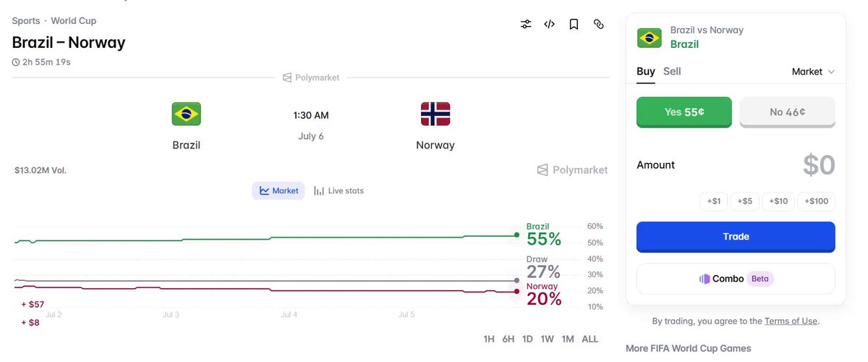The image size is (868, 362).
Task: Switch to the Market chart view
Action: pyautogui.click(x=278, y=190)
